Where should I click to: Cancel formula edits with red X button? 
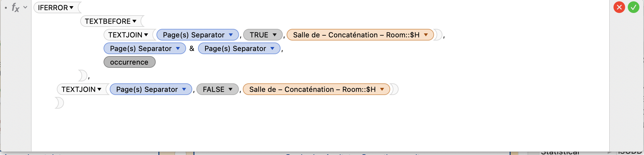(619, 7)
